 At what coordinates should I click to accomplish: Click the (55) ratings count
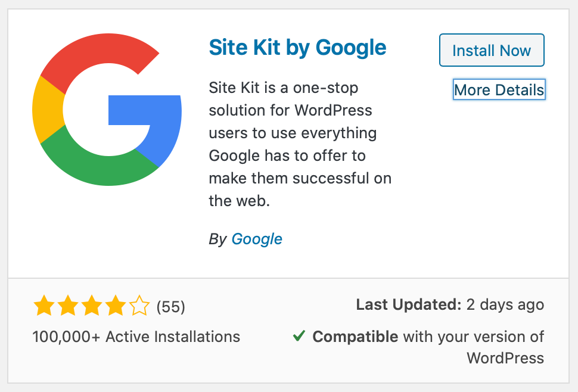170,307
